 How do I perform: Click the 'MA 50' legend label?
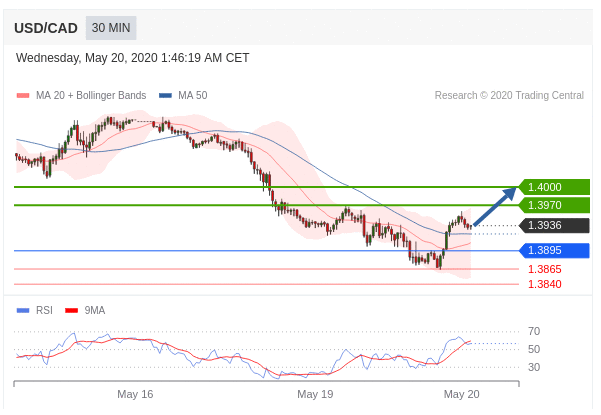(x=192, y=95)
